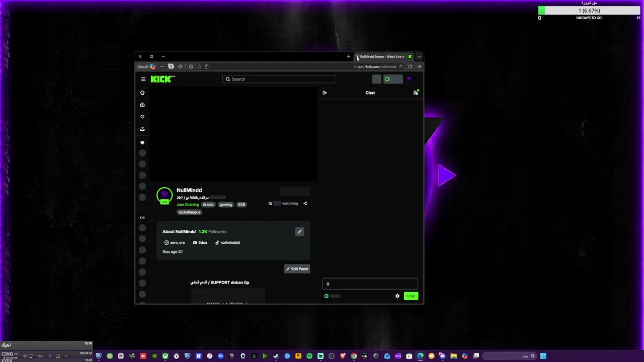
Task: Click the 'firas age:20' bio text
Action: (173, 252)
